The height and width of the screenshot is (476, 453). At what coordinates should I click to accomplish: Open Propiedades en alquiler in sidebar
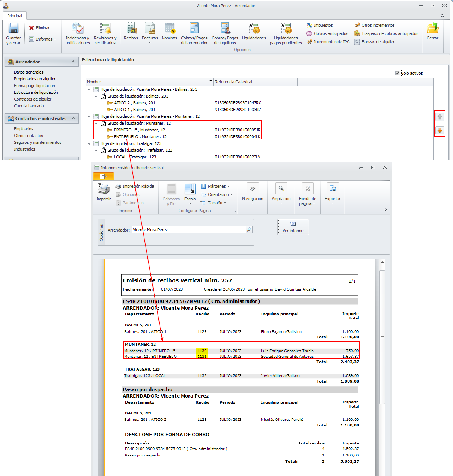[35, 79]
